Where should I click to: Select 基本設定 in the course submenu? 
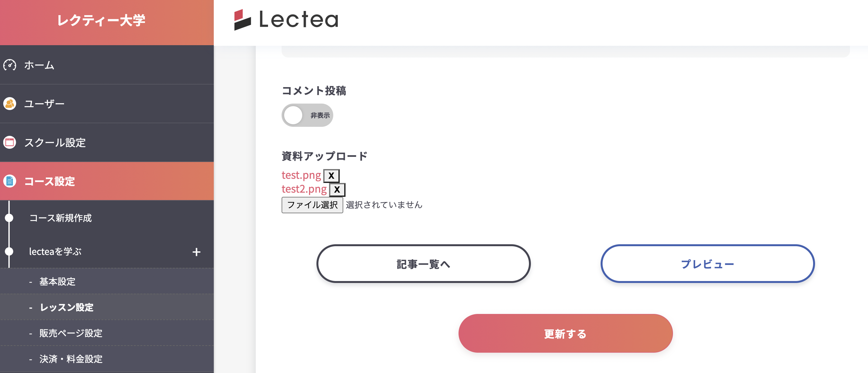[57, 281]
